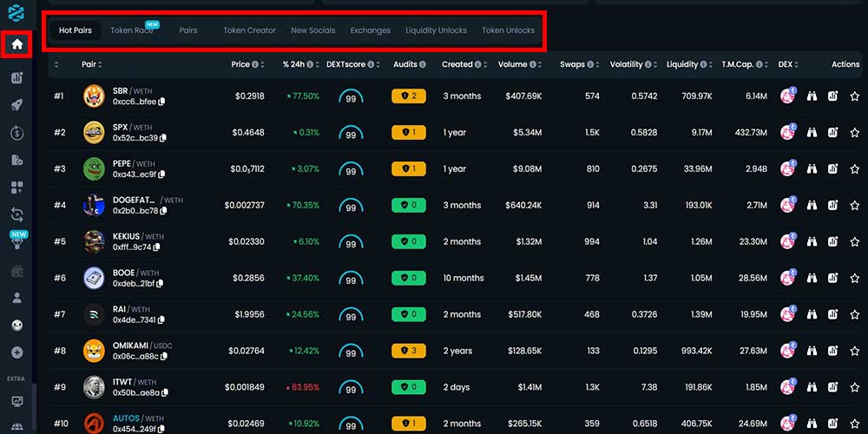The height and width of the screenshot is (434, 868).
Task: Open the Exchanges tab
Action: (x=371, y=30)
